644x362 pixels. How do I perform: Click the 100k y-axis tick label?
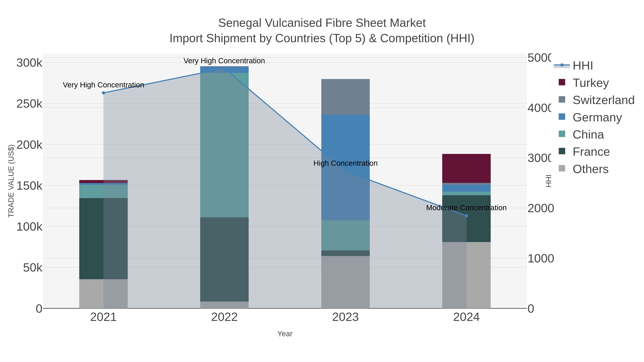(x=29, y=227)
